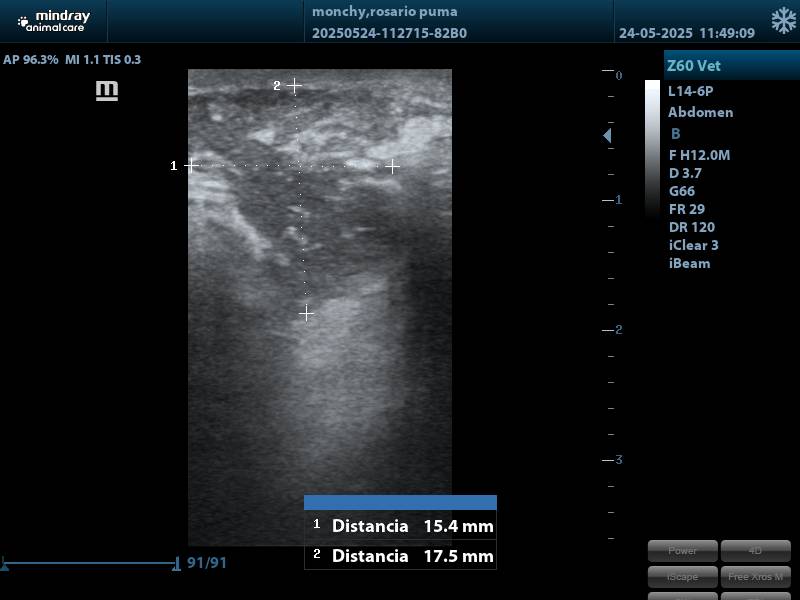This screenshot has width=800, height=600.
Task: Click the Distancia 17.5 mm result row
Action: click(x=400, y=556)
